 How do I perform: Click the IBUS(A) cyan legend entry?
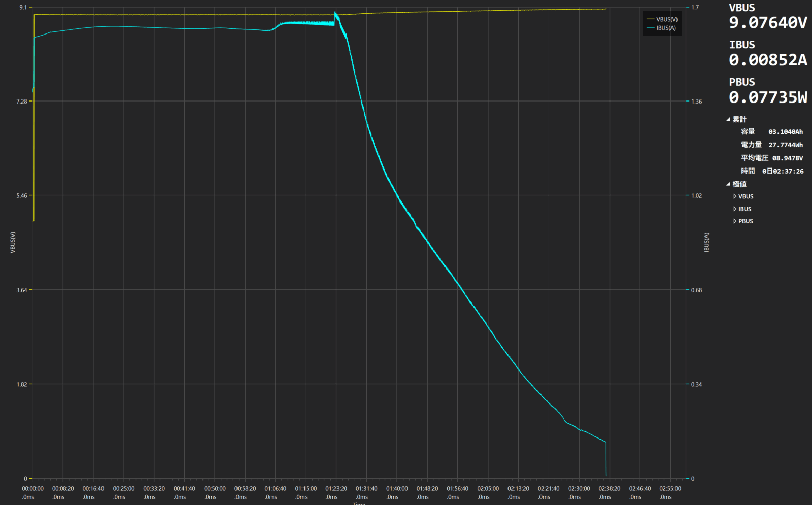pyautogui.click(x=662, y=28)
